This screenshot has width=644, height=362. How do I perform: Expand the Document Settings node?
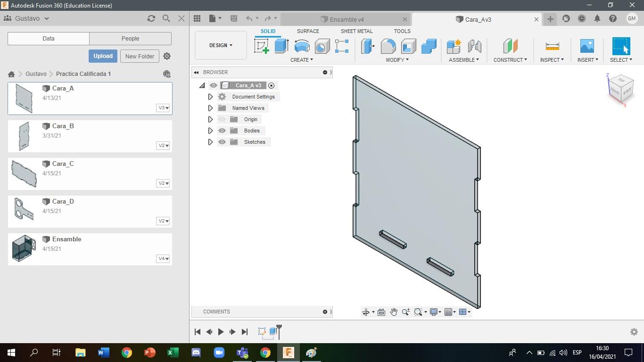tap(211, 97)
